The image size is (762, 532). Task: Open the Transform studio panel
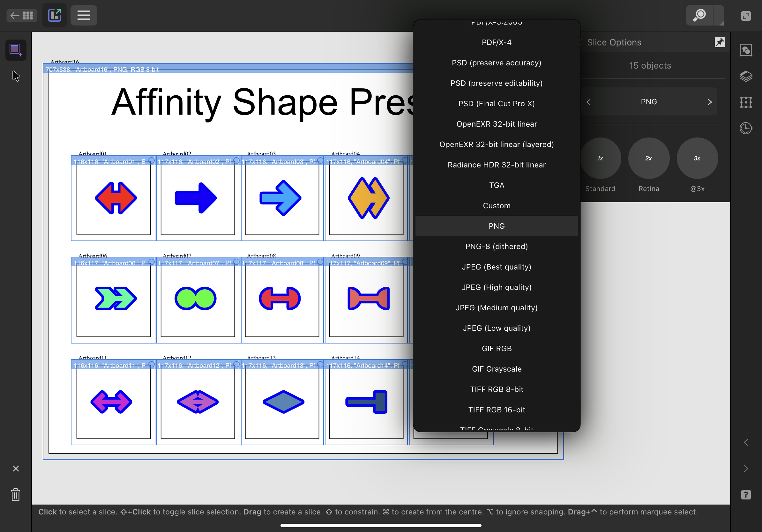click(x=746, y=102)
